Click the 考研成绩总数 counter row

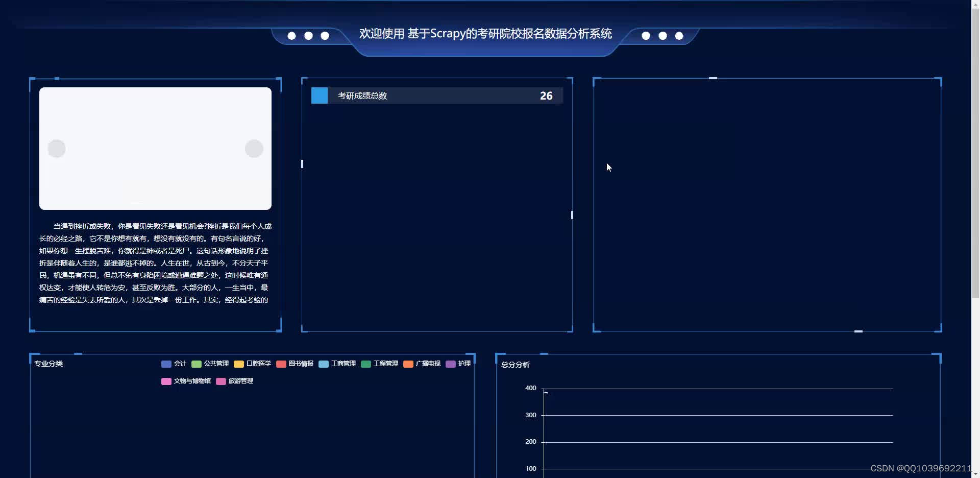pos(437,95)
